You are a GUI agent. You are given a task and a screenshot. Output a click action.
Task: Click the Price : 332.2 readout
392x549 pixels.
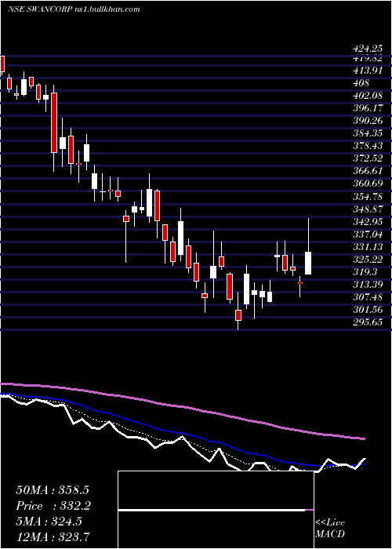(53, 506)
